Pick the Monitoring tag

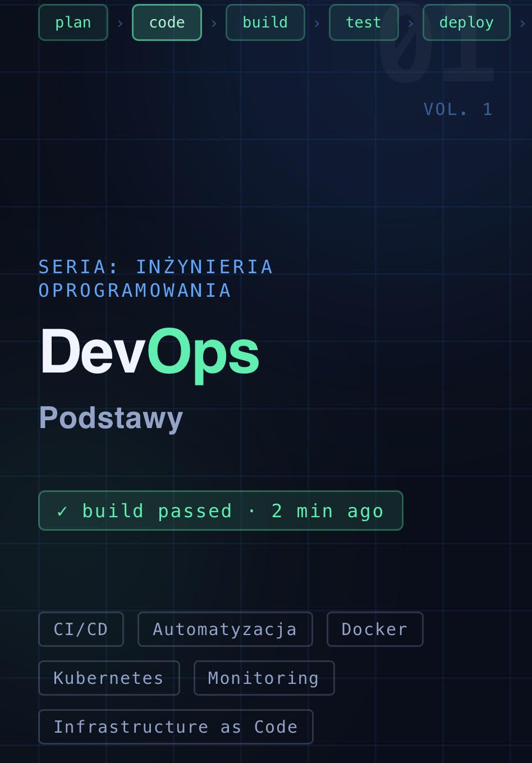(x=264, y=678)
